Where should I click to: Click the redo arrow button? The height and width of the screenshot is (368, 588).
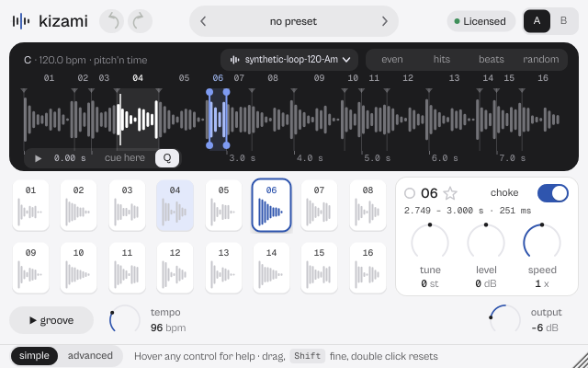(140, 21)
